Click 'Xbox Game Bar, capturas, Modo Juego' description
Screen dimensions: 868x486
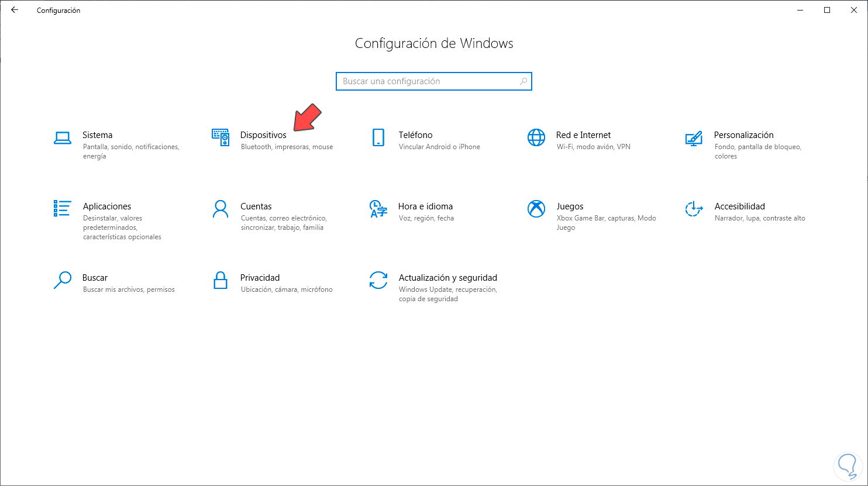(x=607, y=223)
